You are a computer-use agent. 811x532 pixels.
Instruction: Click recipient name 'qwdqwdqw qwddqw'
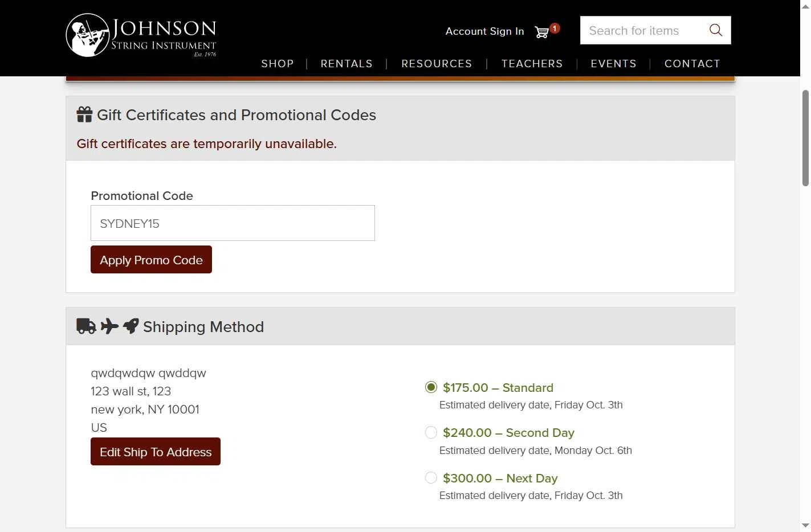[x=149, y=373]
